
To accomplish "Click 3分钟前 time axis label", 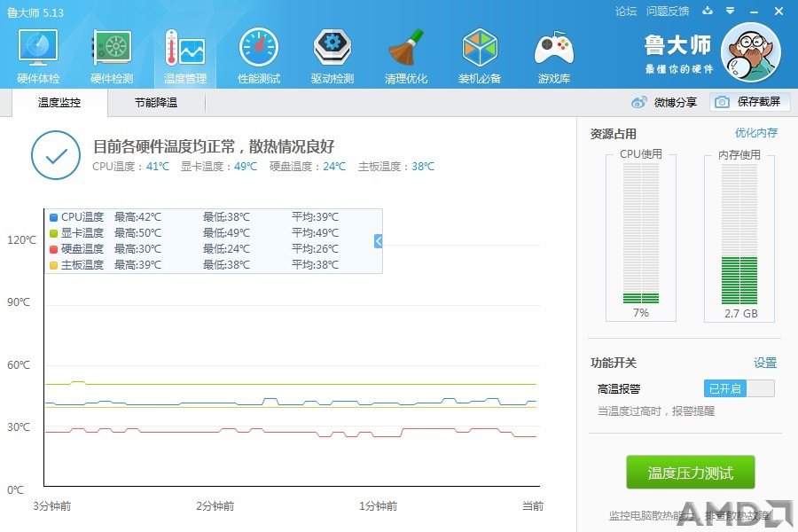I will coord(52,506).
